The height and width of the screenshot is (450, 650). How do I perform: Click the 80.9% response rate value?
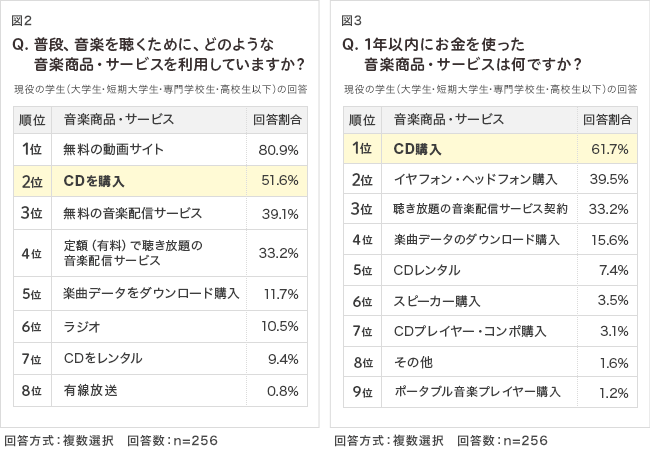278,150
